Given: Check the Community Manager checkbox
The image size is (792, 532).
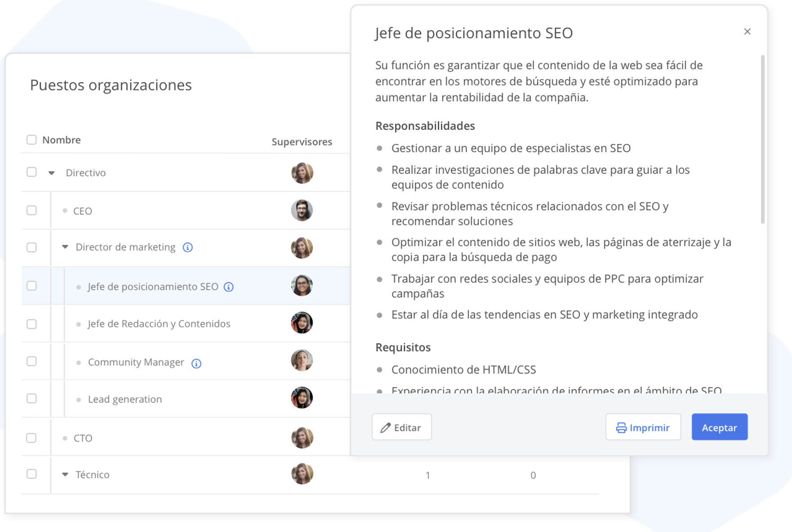Looking at the screenshot, I should (31, 361).
